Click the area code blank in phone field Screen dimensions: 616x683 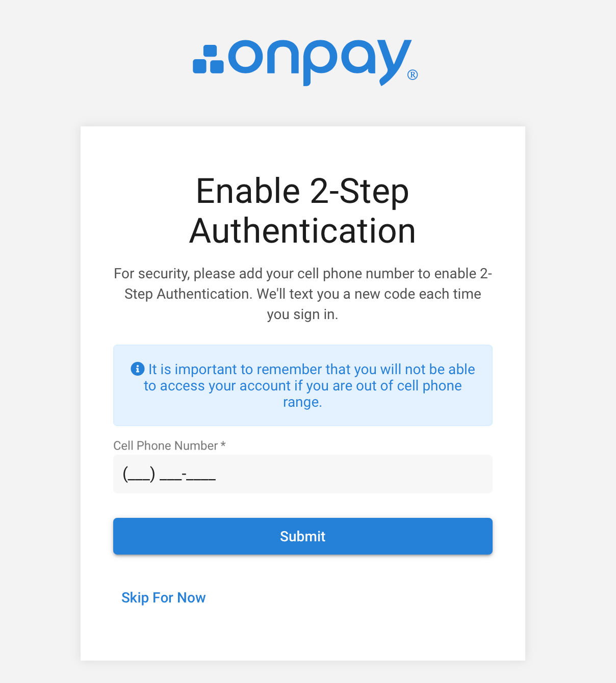coord(139,475)
